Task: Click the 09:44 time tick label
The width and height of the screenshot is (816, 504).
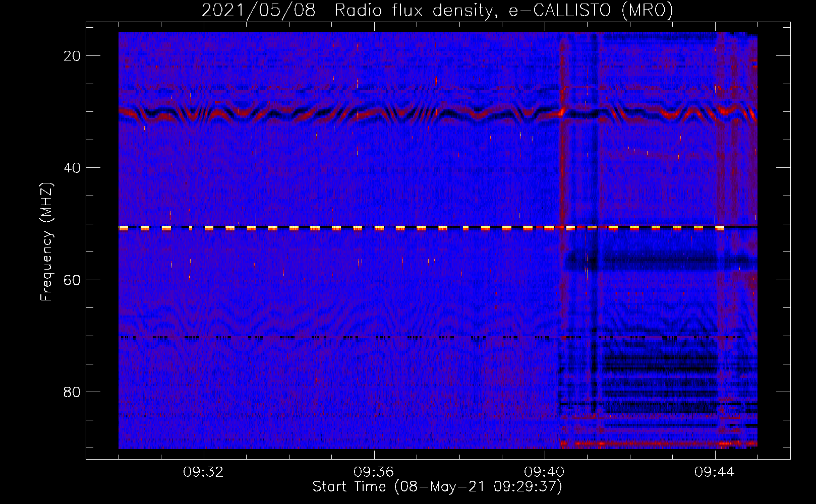Action: 715,472
